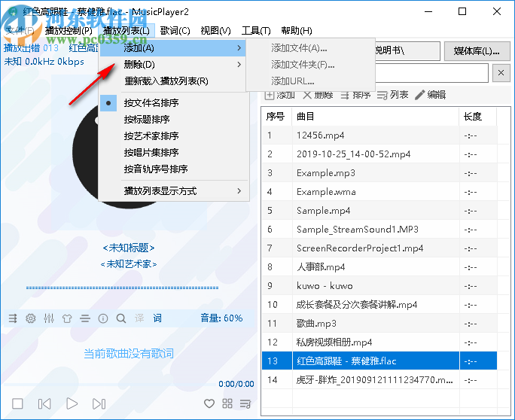
Task: Open the 歌词(C) menu
Action: (x=175, y=31)
